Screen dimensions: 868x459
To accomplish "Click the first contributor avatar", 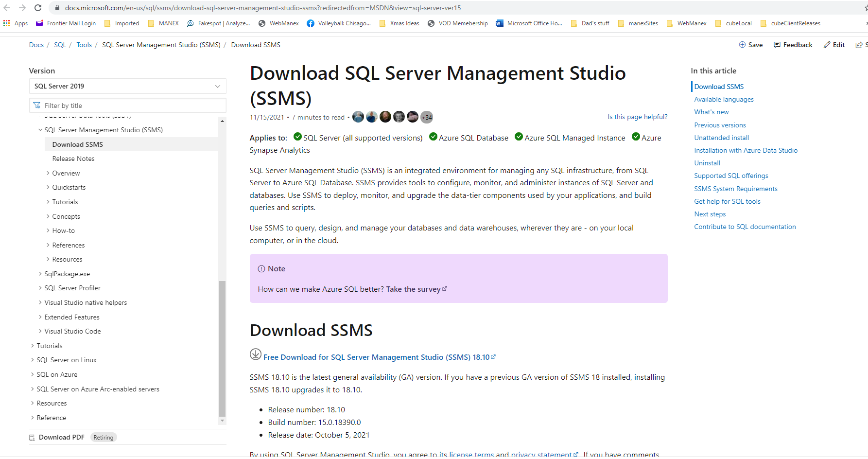I will (x=358, y=117).
